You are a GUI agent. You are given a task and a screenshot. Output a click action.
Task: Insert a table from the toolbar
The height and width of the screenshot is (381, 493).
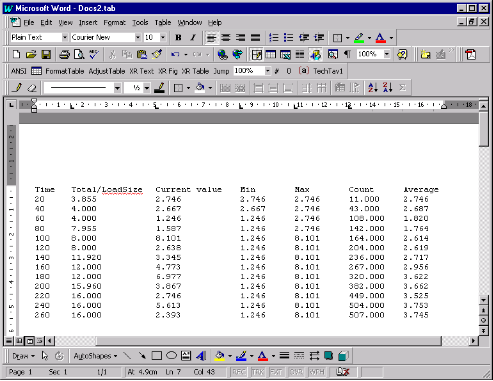point(271,54)
